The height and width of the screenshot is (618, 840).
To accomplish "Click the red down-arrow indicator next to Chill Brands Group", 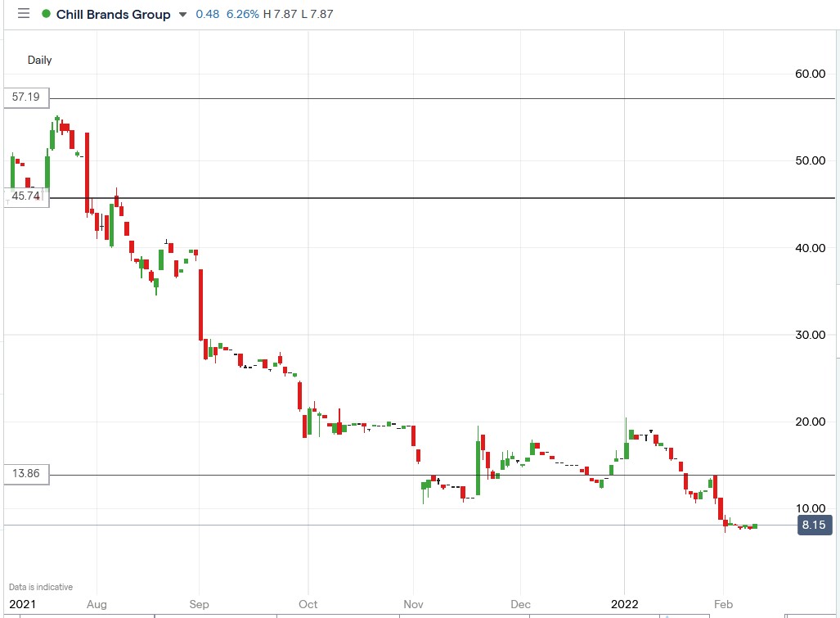I will pyautogui.click(x=182, y=14).
